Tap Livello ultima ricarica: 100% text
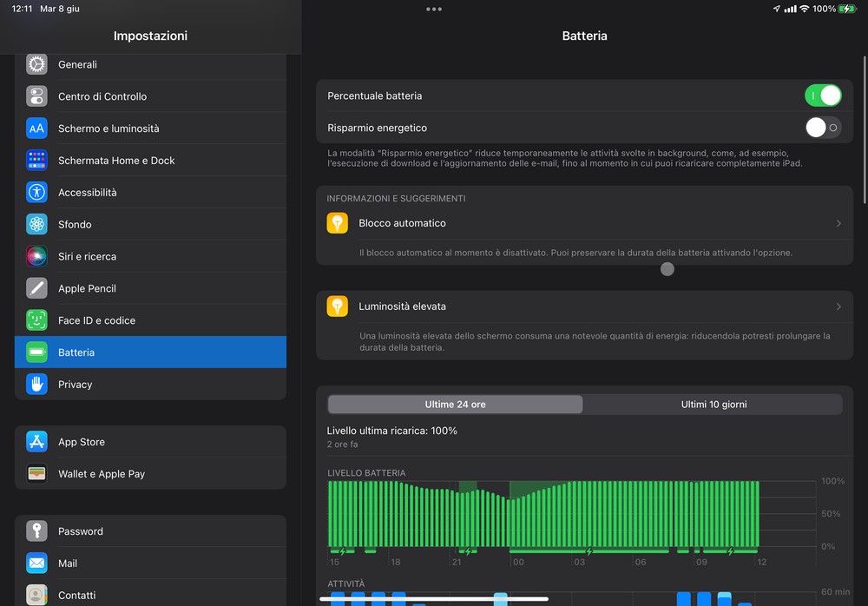Screen dimensions: 868x606 392,431
